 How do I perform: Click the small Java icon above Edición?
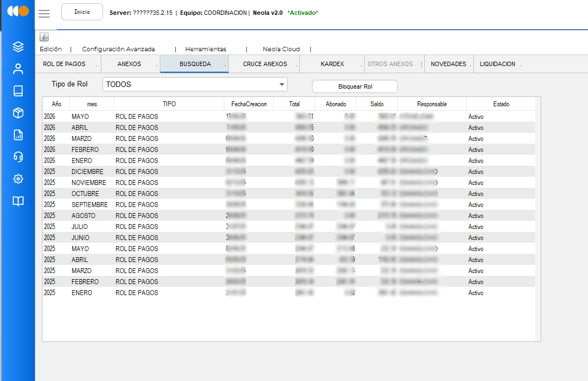(x=44, y=37)
